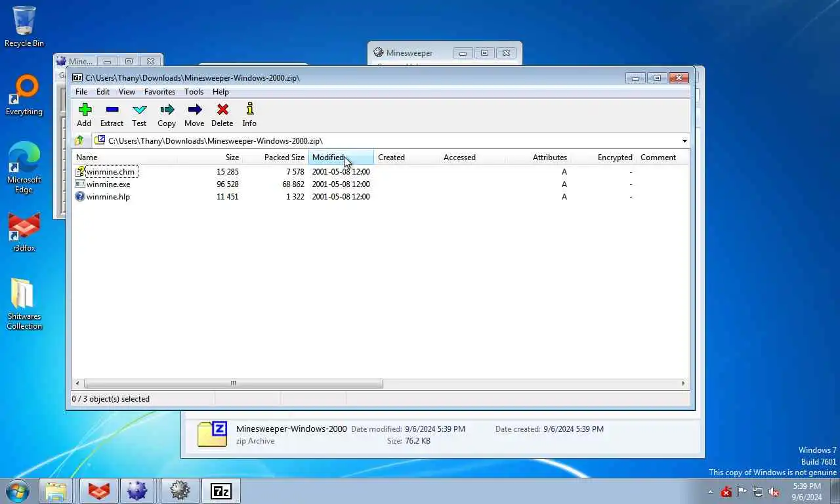The width and height of the screenshot is (840, 504).
Task: Open the network tray icon
Action: [x=758, y=492]
